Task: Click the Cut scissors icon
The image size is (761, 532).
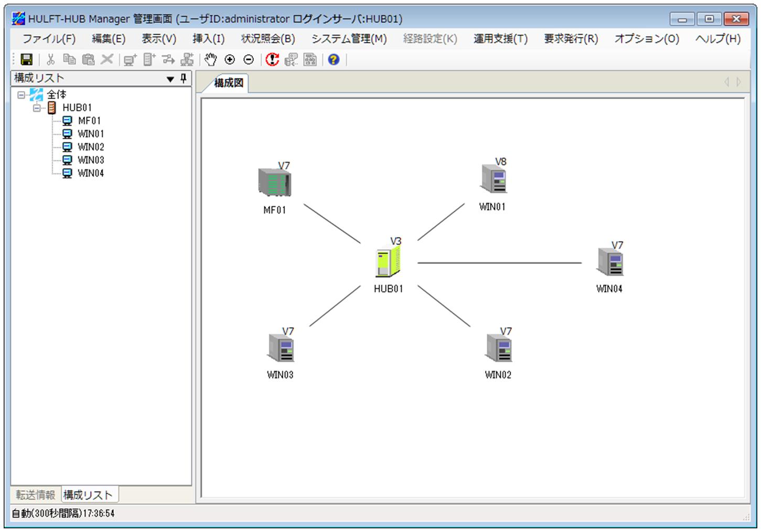Action: click(x=51, y=60)
